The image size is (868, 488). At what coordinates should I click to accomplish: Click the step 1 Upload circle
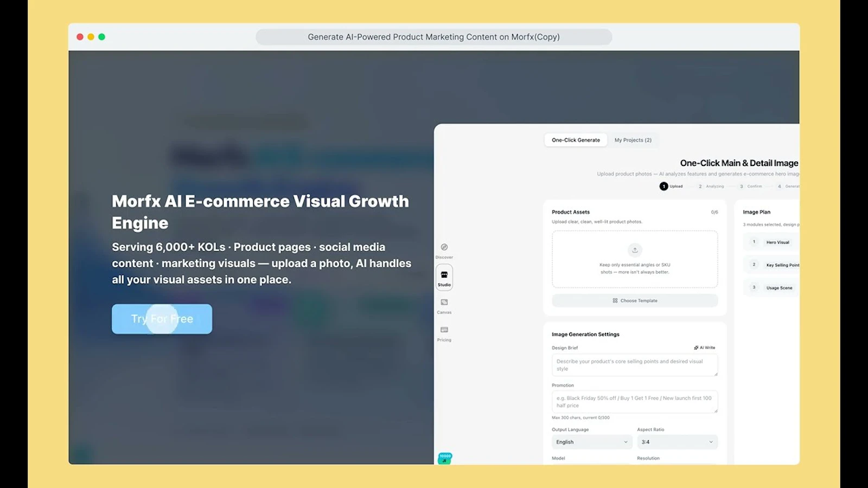[663, 186]
